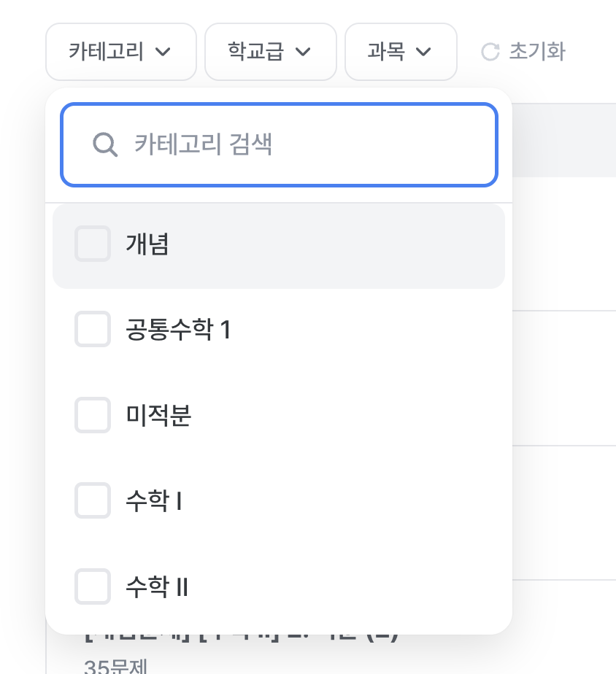Choose the 개념 option label
Screen dimensions: 616x674
tap(147, 244)
